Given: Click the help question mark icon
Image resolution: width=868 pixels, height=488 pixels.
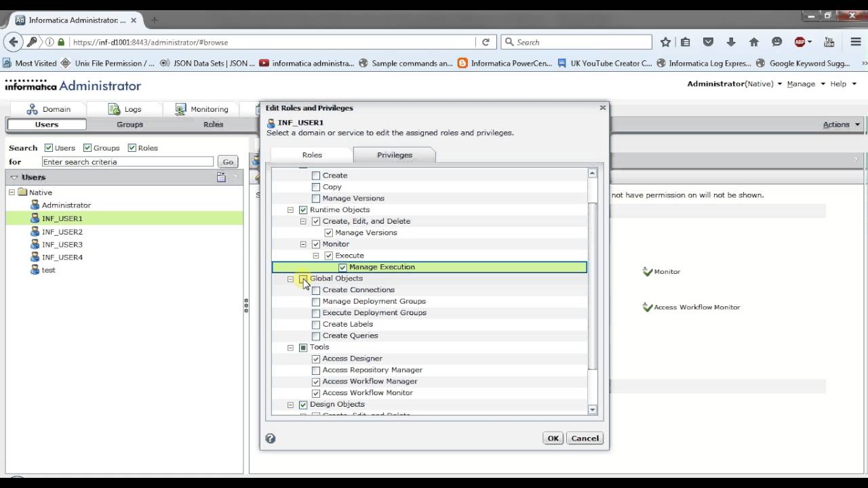Looking at the screenshot, I should 271,439.
